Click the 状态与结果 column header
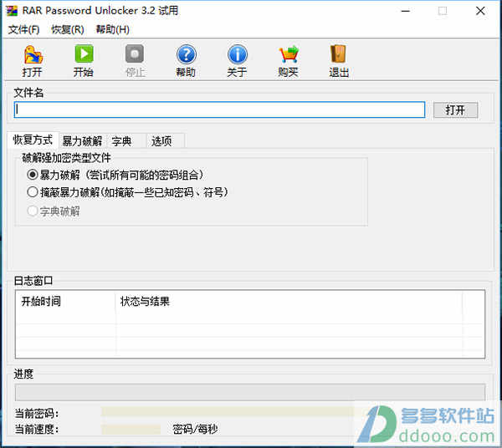 click(289, 301)
